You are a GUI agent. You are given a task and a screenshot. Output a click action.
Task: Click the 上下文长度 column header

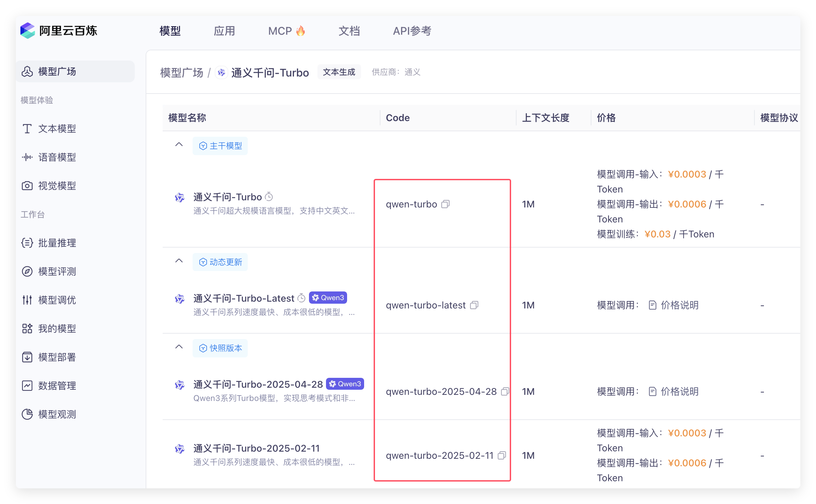click(546, 118)
